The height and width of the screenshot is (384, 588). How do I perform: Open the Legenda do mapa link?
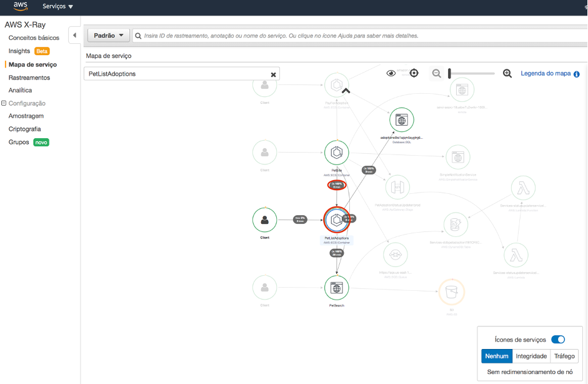click(546, 73)
